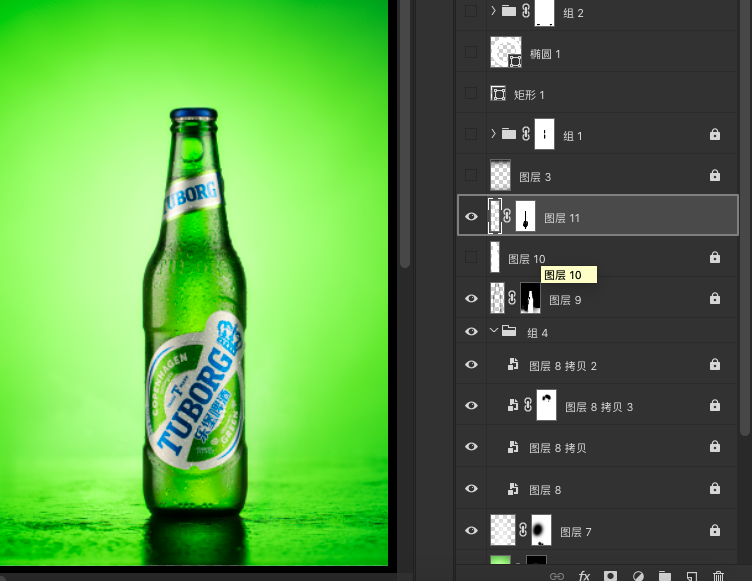The height and width of the screenshot is (581, 752).
Task: Click the lock icon on 图层 8 拷贝 2
Action: [715, 365]
